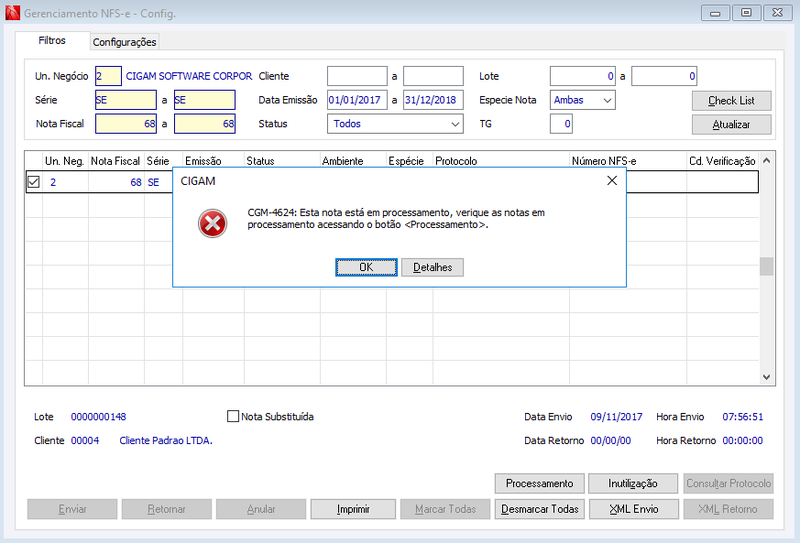Click Lote value 0000000148
The height and width of the screenshot is (543, 800).
(x=98, y=417)
